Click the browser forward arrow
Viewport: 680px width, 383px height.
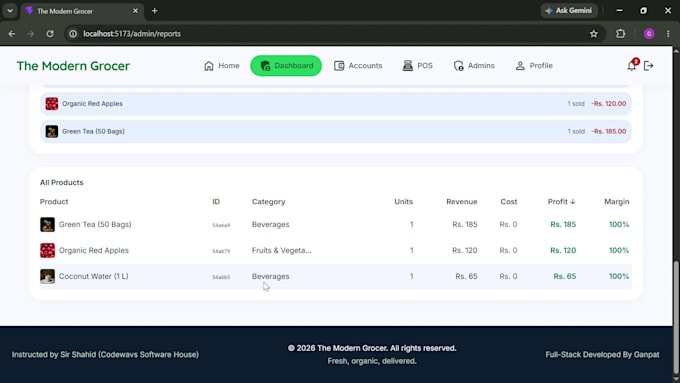pyautogui.click(x=30, y=34)
